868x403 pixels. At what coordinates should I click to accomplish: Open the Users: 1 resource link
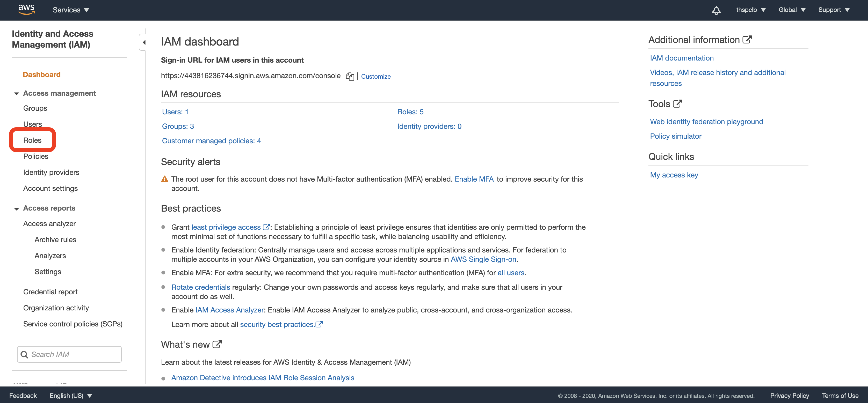click(175, 112)
